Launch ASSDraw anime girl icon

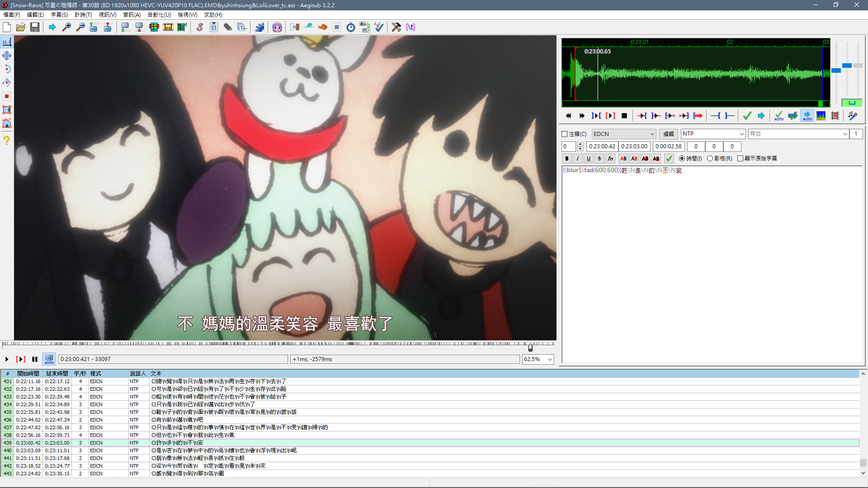pyautogui.click(x=277, y=27)
